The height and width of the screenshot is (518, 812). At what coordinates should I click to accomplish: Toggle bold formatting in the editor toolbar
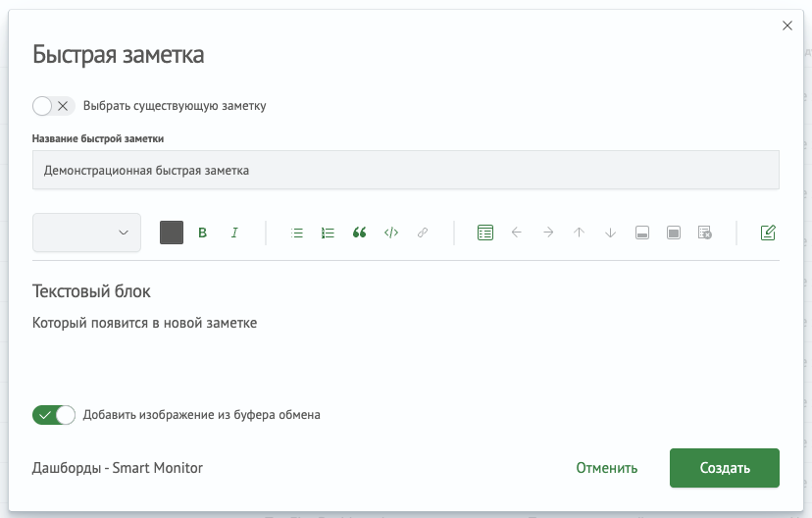[202, 233]
